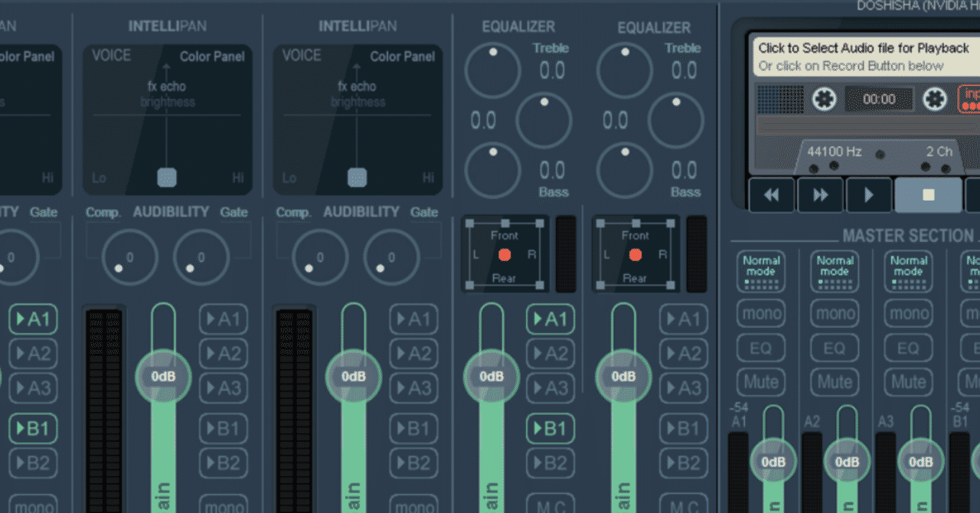980x513 pixels.
Task: Click the Comp. knob, INTELLIPAN strip beside EQUALIZER
Action: pos(320,257)
